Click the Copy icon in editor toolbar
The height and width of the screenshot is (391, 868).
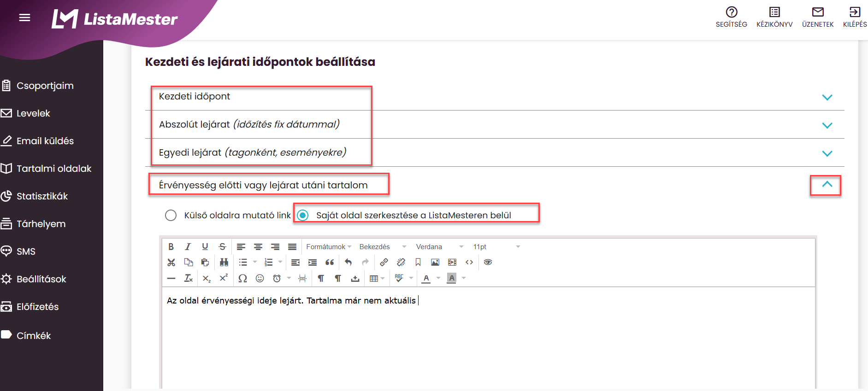[188, 263]
